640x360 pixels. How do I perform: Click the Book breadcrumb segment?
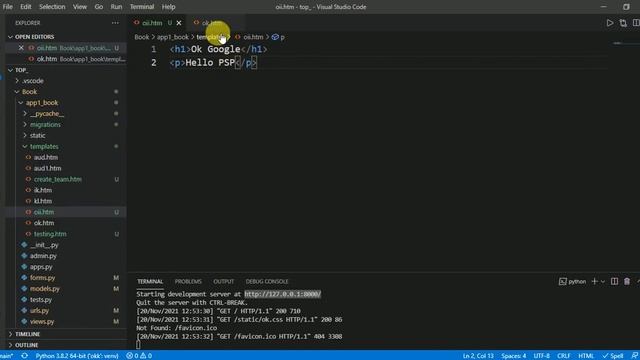tap(142, 37)
